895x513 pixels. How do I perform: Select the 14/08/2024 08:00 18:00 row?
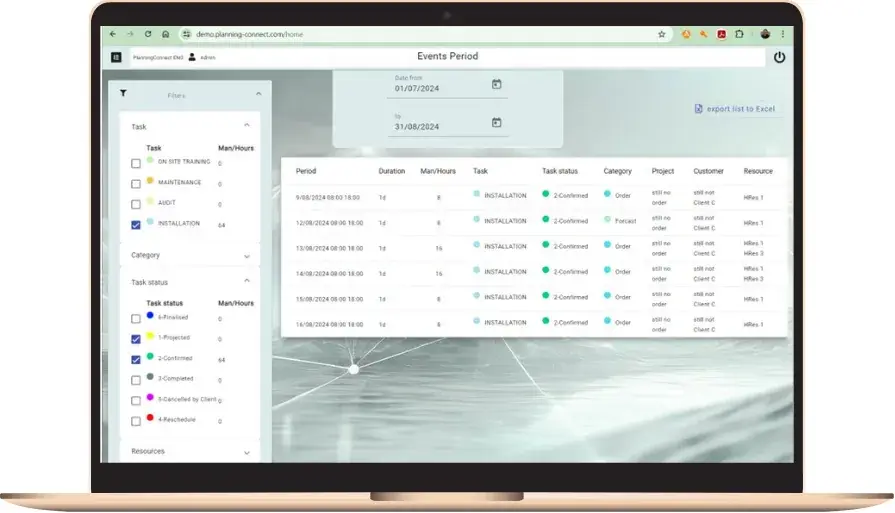534,274
